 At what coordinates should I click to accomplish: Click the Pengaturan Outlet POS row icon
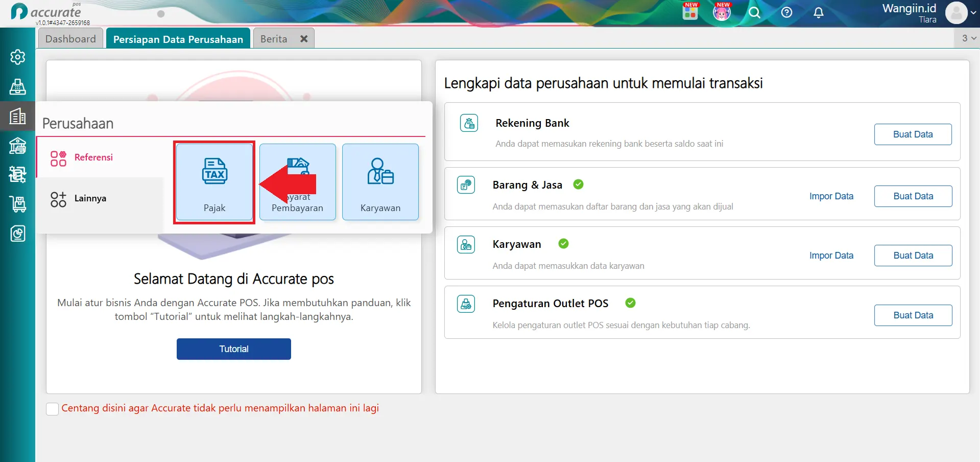[466, 304]
